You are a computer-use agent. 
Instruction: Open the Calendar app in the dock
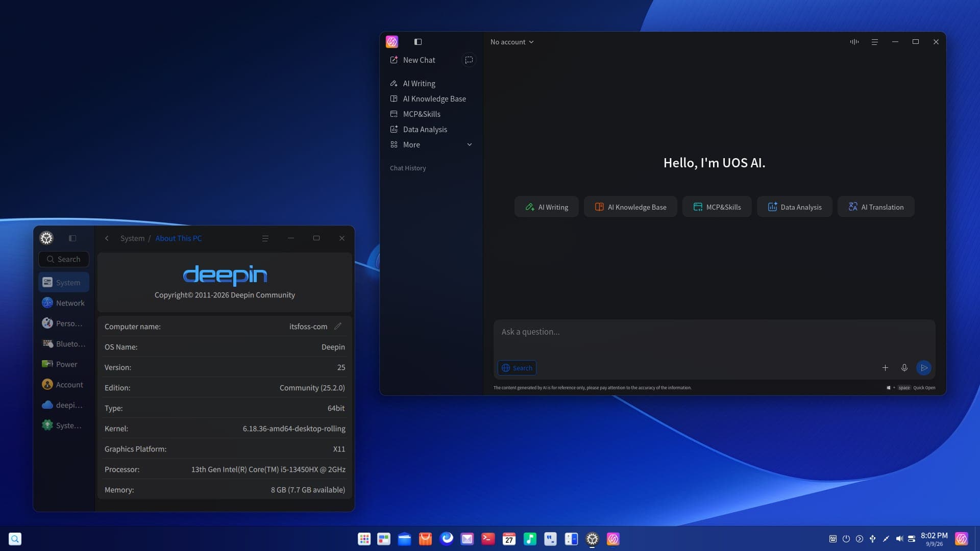(x=509, y=539)
